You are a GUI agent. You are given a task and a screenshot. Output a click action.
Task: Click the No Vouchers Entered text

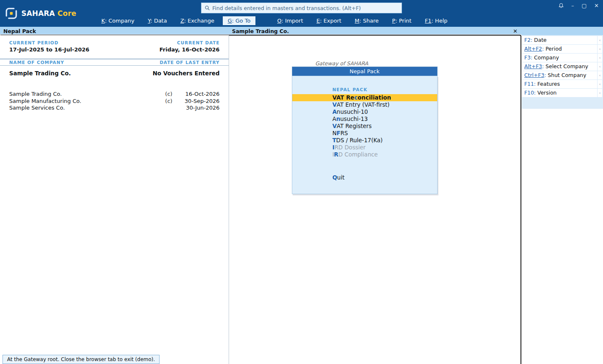click(186, 73)
